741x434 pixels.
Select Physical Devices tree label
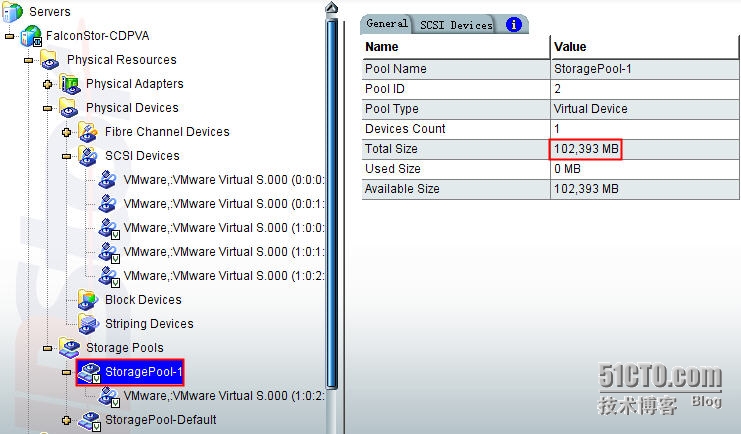[x=132, y=108]
